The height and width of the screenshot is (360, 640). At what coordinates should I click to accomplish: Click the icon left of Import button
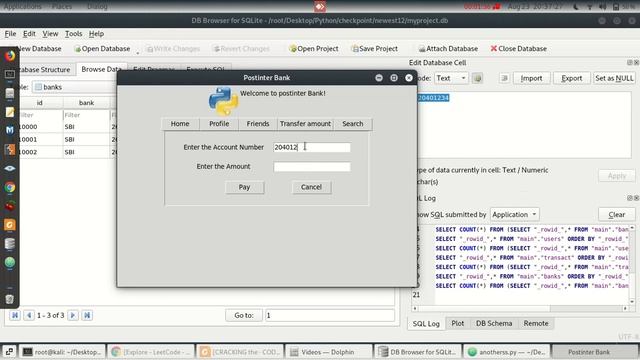point(504,78)
